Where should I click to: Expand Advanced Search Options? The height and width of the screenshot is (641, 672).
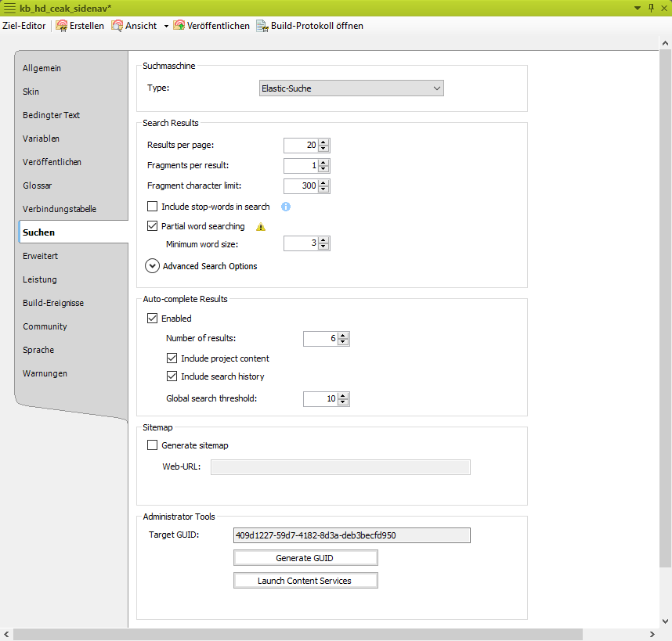tap(152, 266)
